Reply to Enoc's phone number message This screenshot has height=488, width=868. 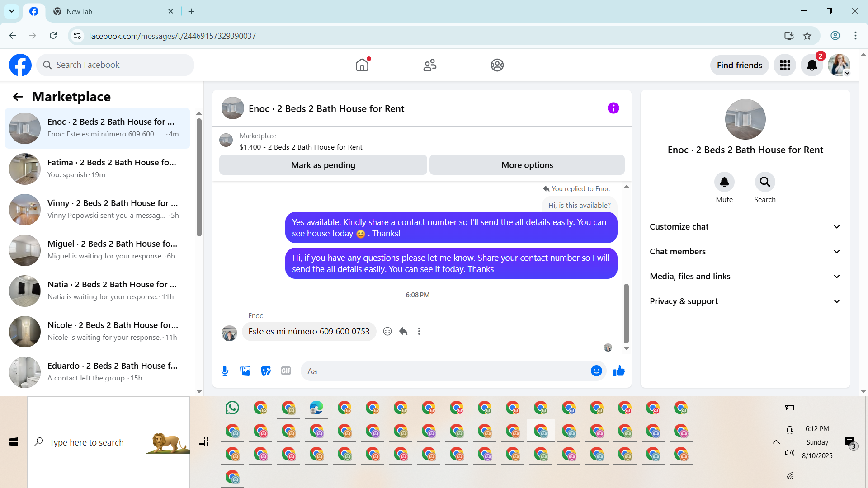pos(403,331)
